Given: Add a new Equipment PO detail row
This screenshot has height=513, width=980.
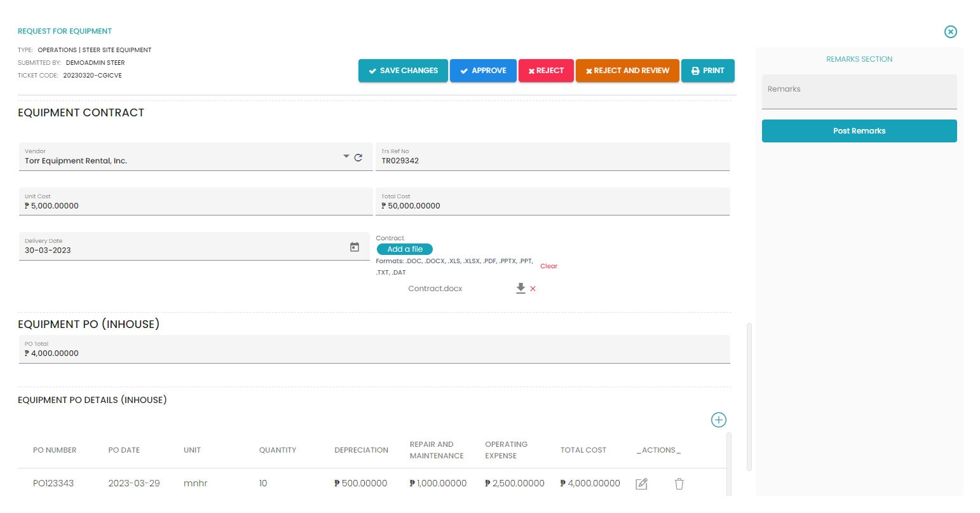Looking at the screenshot, I should point(718,420).
